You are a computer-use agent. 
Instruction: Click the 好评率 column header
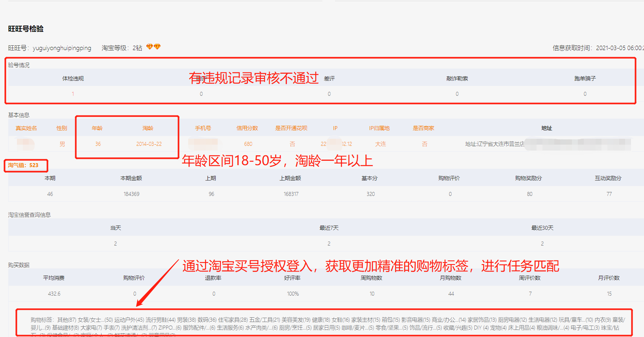[292, 278]
